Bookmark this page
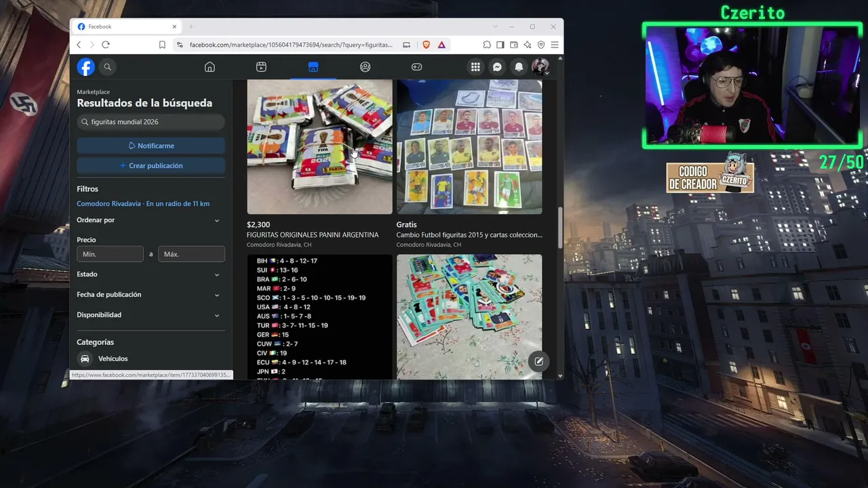 [x=162, y=45]
